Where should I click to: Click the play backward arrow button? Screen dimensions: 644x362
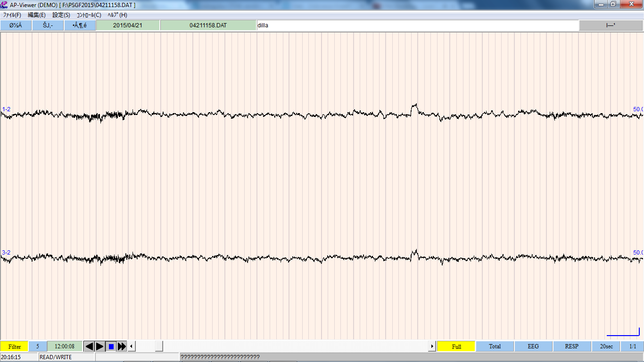(89, 346)
